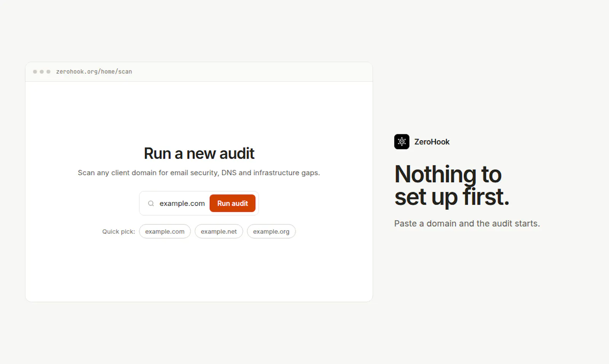This screenshot has width=609, height=364.
Task: Click the zerohook.org/home/scan address text
Action: pos(94,72)
